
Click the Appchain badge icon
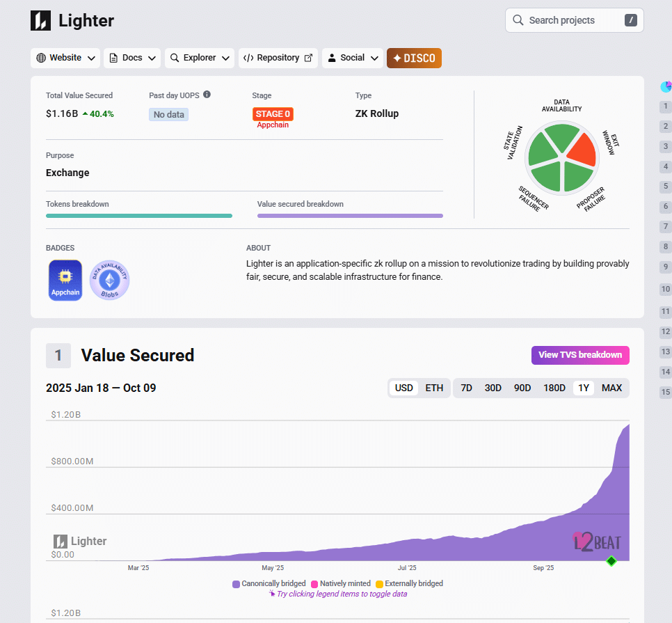pos(65,280)
